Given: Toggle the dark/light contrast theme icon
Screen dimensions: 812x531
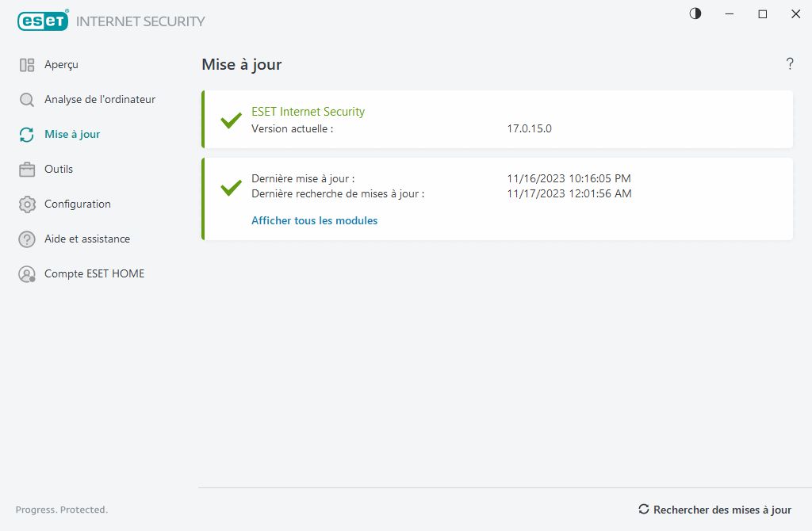Looking at the screenshot, I should tap(695, 14).
